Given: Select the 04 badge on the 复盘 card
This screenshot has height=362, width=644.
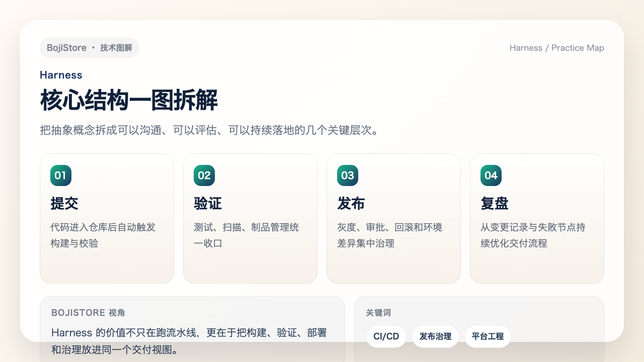Looking at the screenshot, I should (491, 175).
